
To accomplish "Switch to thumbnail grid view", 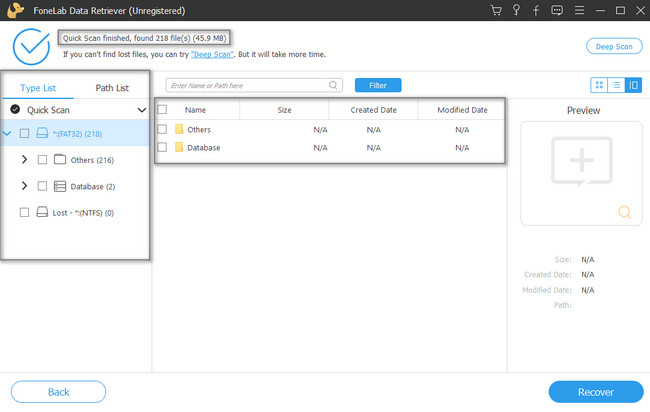I will (599, 85).
